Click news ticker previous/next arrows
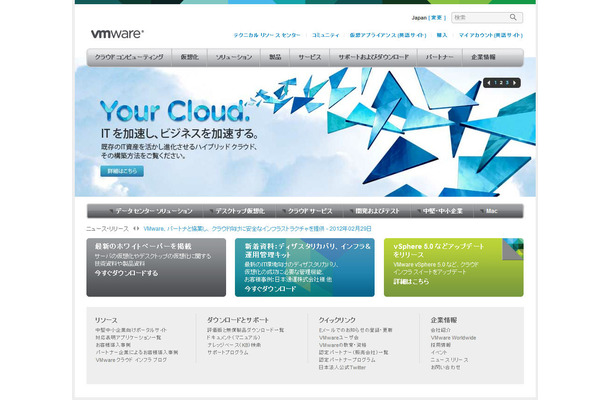This screenshot has width=610, height=400. click(136, 228)
